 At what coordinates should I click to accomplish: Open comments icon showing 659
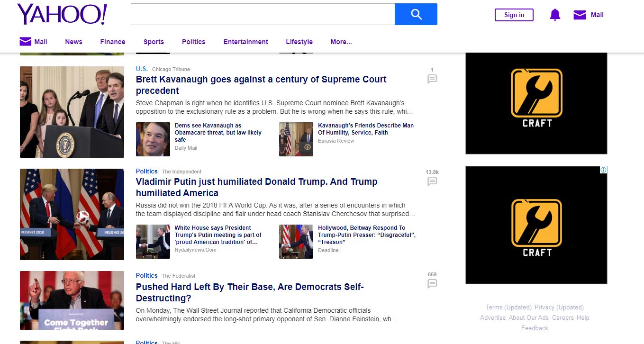(x=432, y=283)
